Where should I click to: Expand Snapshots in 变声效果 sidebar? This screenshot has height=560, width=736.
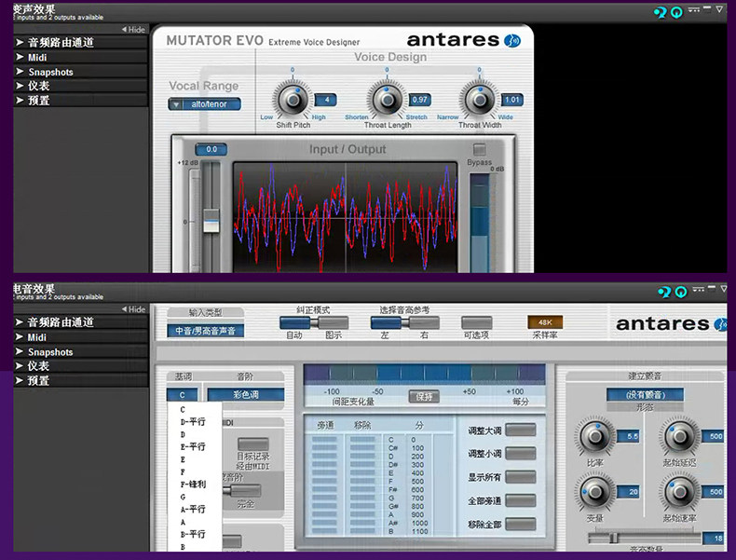80,72
